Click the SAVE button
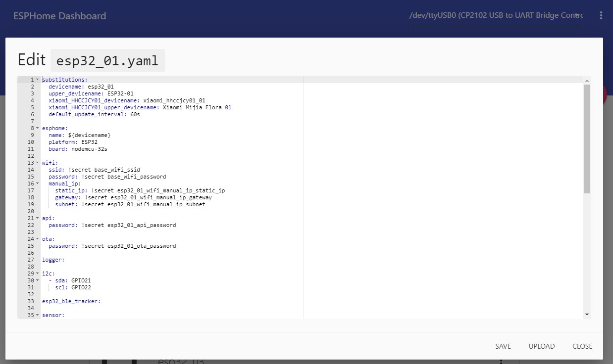Screen dimensions: 613x364 click(x=503, y=346)
